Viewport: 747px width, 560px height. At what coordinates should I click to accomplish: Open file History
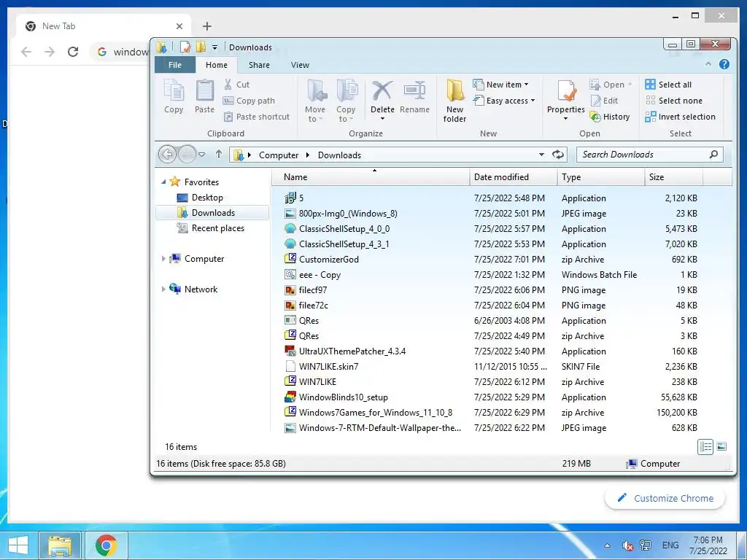point(610,117)
